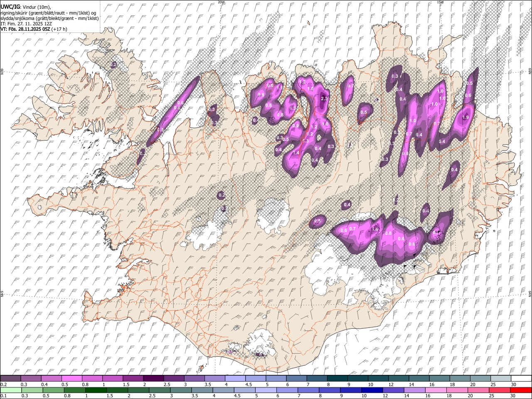Image resolution: width=532 pixels, height=399 pixels.
Task: Pick the dark teal top swatch between 8 and 9
Action: tap(337, 379)
